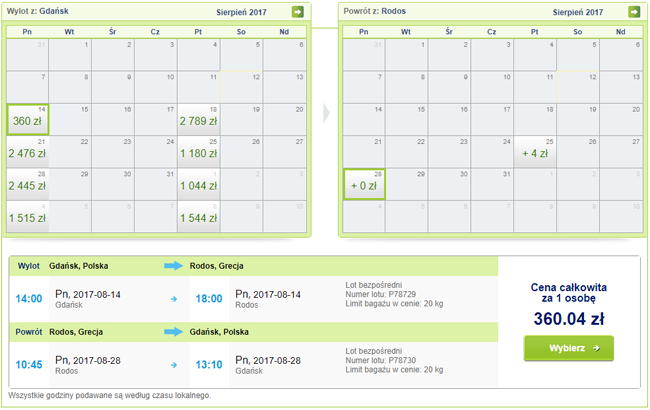Choose departure on 21st for 2 476 zł
The height and width of the screenshot is (410, 650).
27,153
